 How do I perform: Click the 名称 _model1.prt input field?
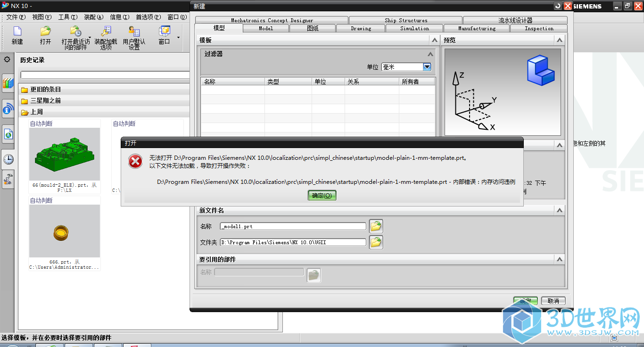[x=293, y=226]
